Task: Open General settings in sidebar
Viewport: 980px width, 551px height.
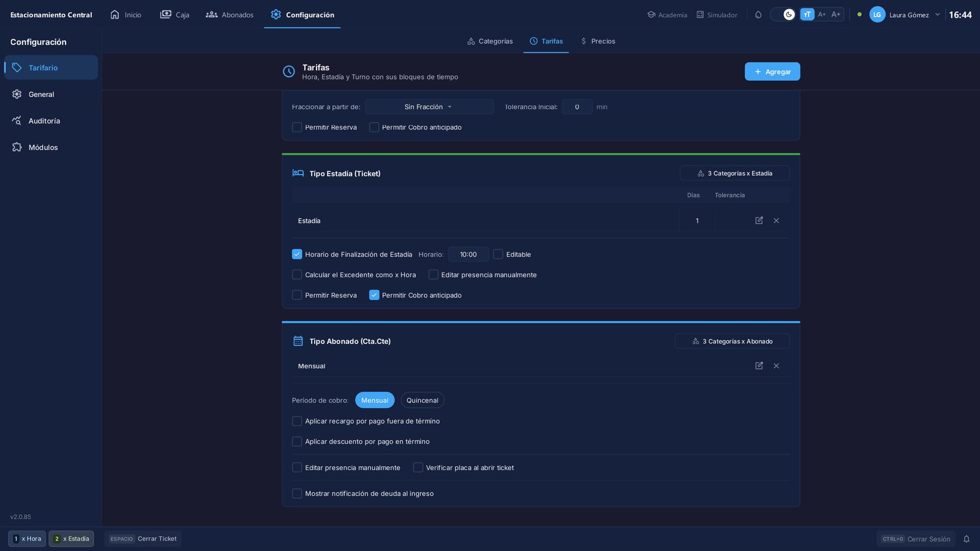Action: tap(51, 94)
